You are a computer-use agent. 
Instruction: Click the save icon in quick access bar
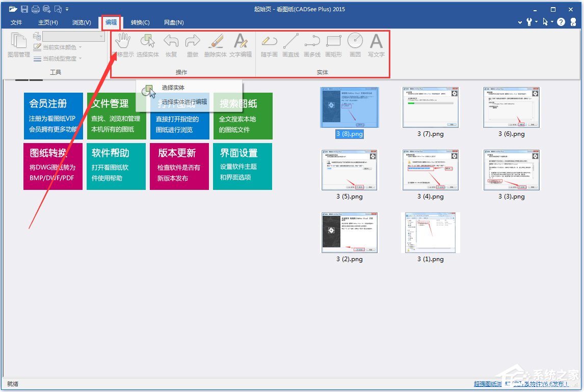(24, 9)
